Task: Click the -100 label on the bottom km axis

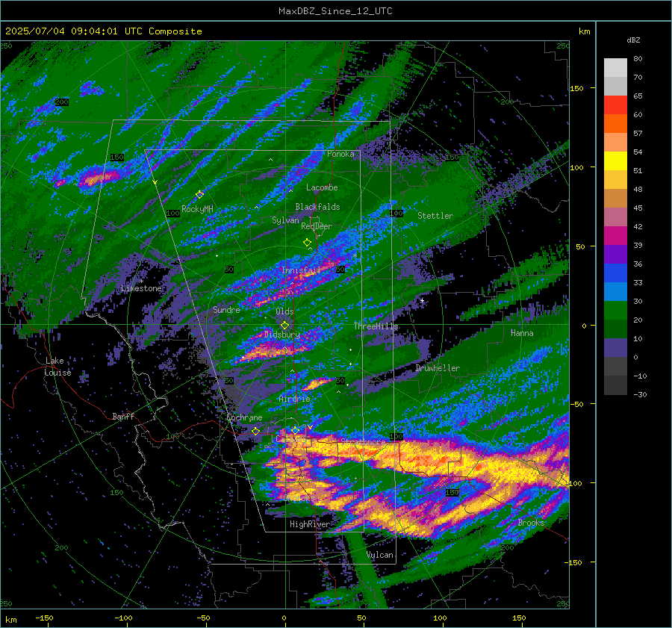Action: pyautogui.click(x=123, y=618)
